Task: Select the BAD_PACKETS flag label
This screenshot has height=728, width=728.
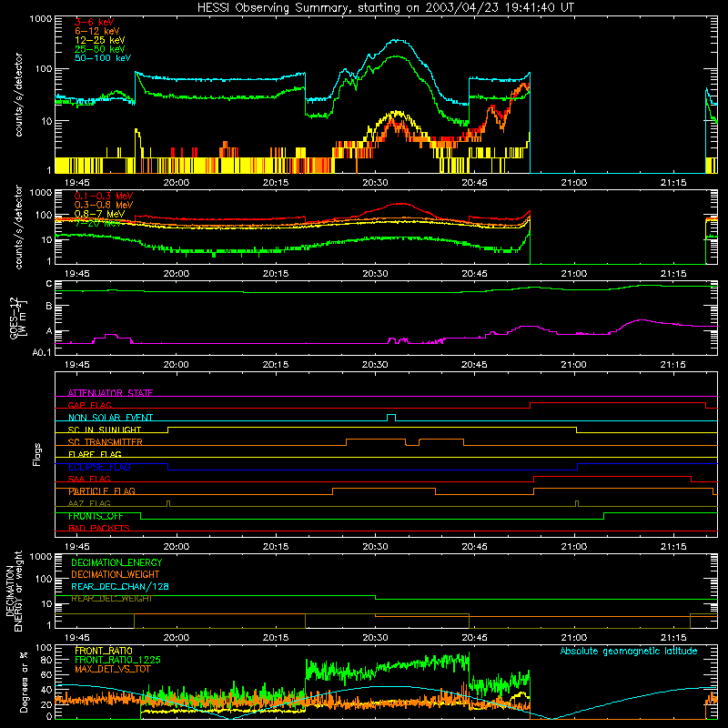Action: [99, 528]
